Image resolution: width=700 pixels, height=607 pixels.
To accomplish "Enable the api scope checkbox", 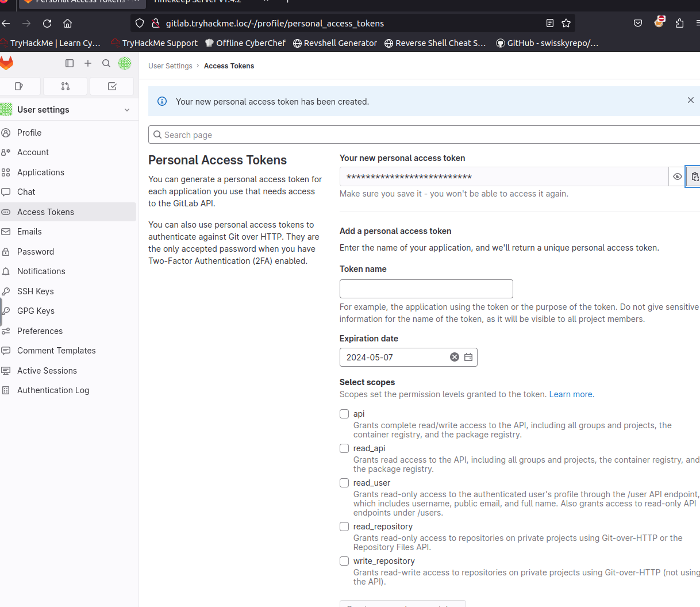I will click(x=344, y=414).
